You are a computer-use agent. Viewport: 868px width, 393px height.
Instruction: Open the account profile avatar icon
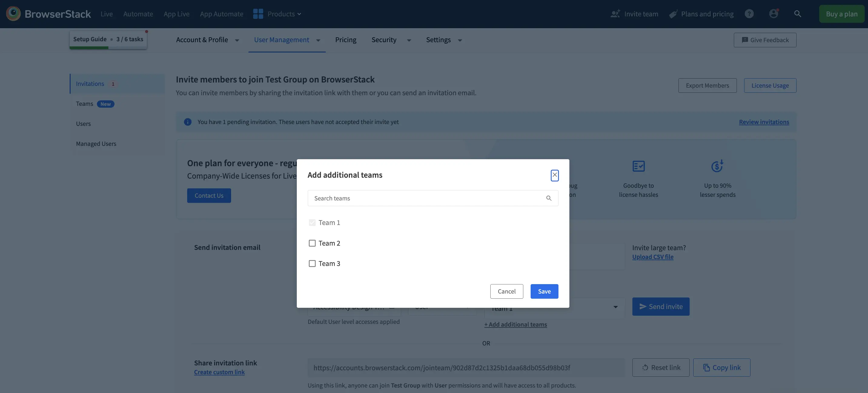773,14
